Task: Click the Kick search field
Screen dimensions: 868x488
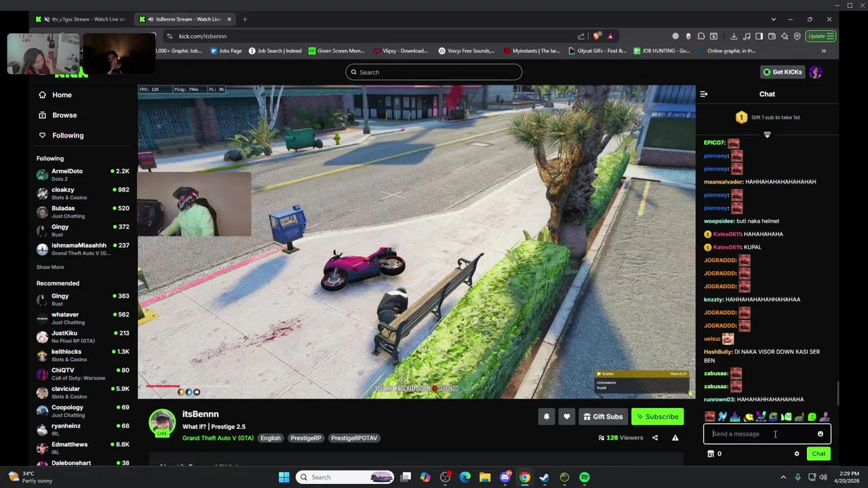Action: tap(434, 72)
